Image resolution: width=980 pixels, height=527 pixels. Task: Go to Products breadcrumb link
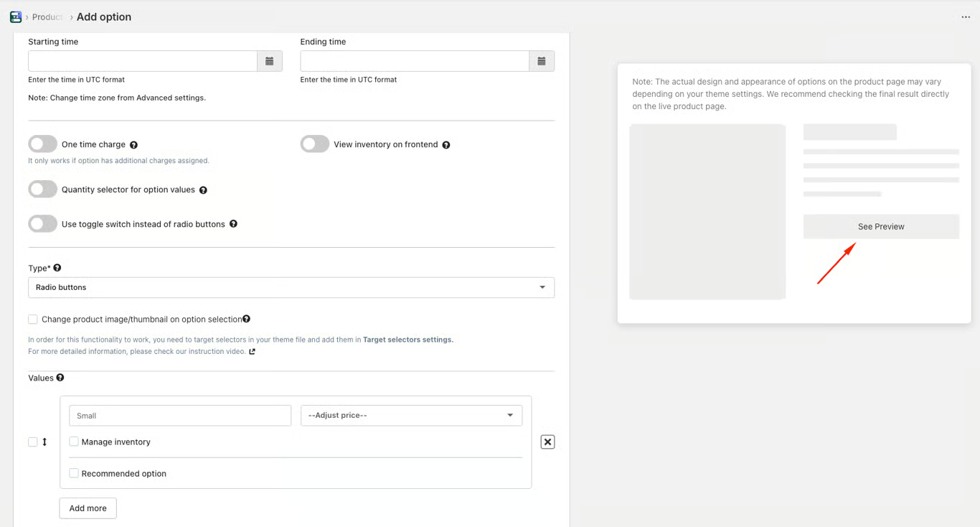(x=47, y=17)
